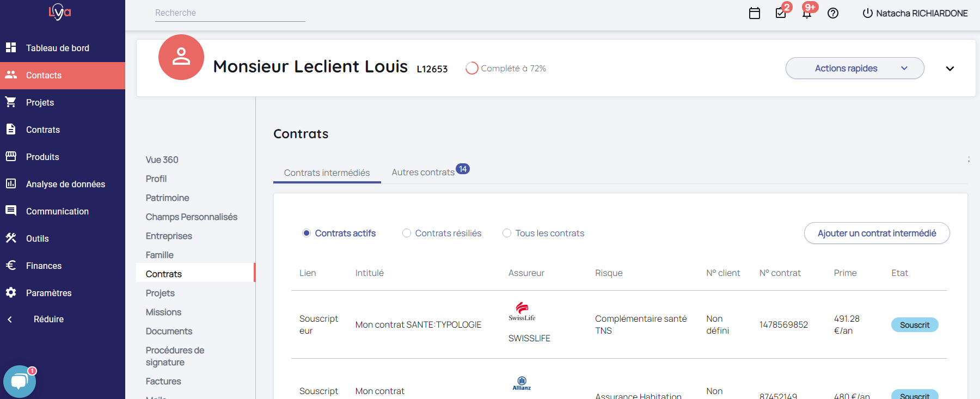Viewport: 980px width, 399px height.
Task: Open Vue 360 in client menu
Action: (162, 160)
